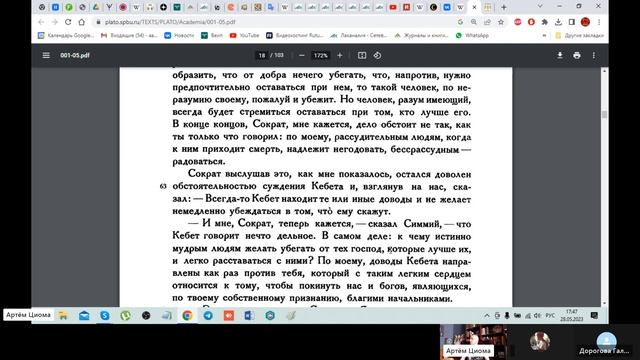Open a new Chrome tab
This screenshot has width=640, height=360.
(x=504, y=7)
